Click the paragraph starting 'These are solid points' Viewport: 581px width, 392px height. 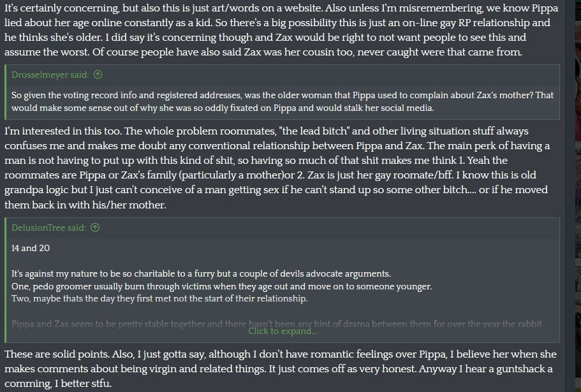[x=281, y=368]
